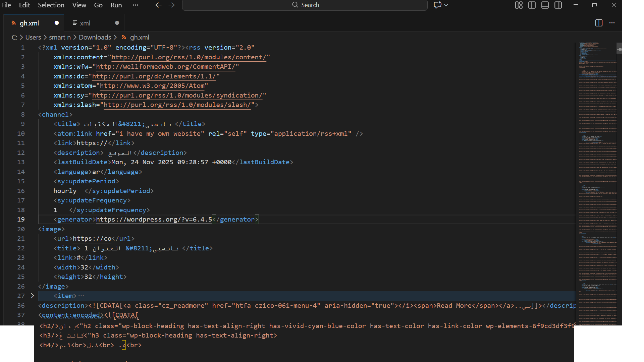Click the Downloads breadcrumb segment
Viewport: 644px width, 362px height.
pos(95,37)
